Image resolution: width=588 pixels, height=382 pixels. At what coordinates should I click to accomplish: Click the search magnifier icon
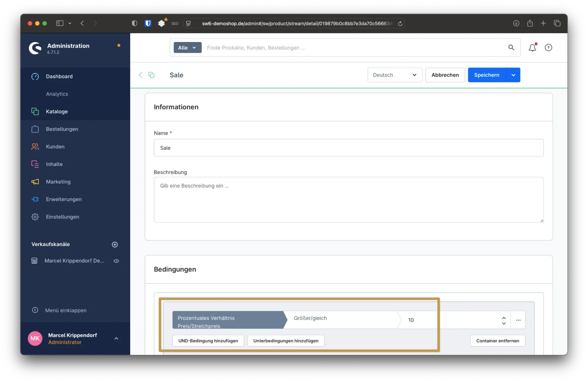(x=511, y=48)
